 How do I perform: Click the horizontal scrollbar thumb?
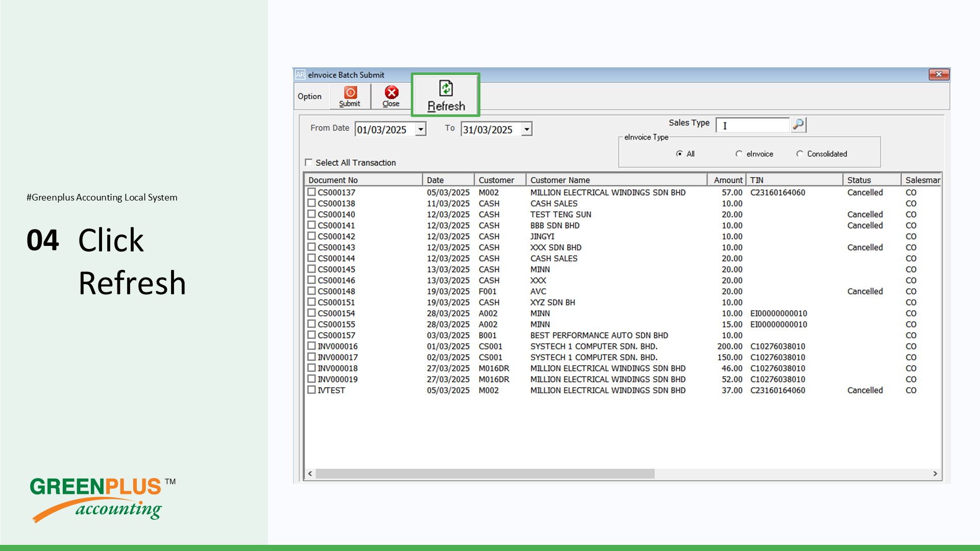point(485,473)
